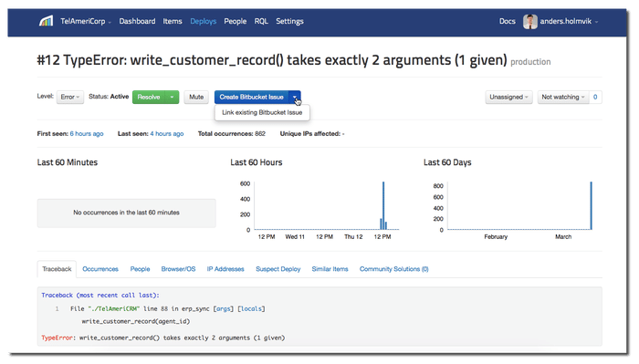The image size is (639, 364).
Task: Click the 4 hours ago last-seen link
Action: (167, 133)
